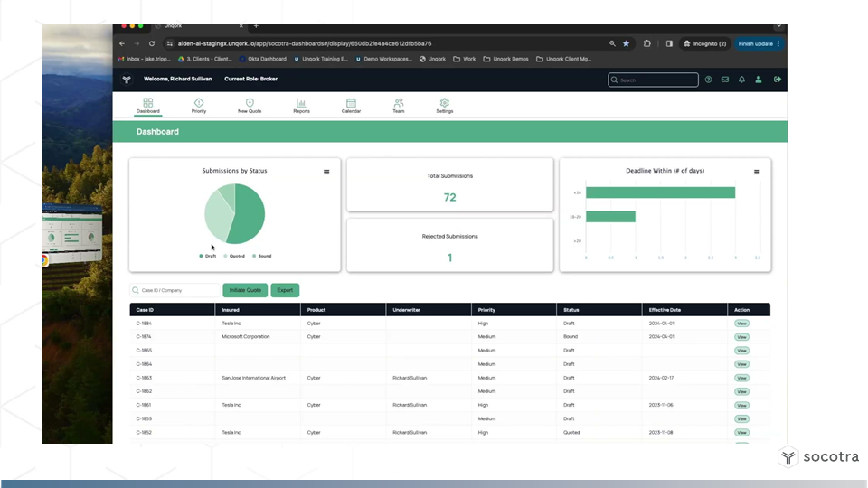
Task: Open the Unqork Training bookmark
Action: pyautogui.click(x=321, y=59)
